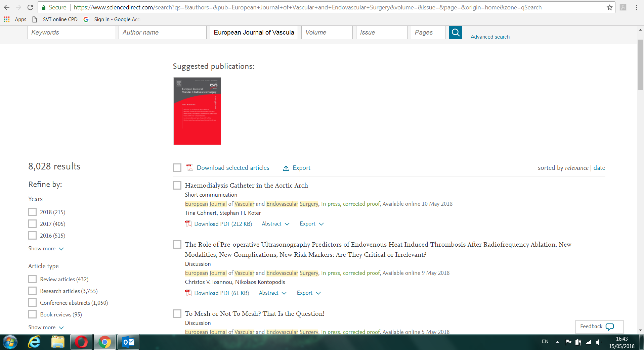Open Outlook from the taskbar
The width and height of the screenshot is (644, 350).
coord(128,342)
